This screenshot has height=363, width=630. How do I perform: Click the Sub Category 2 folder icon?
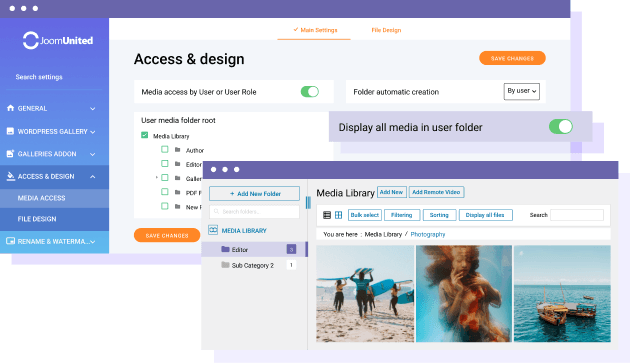point(225,265)
